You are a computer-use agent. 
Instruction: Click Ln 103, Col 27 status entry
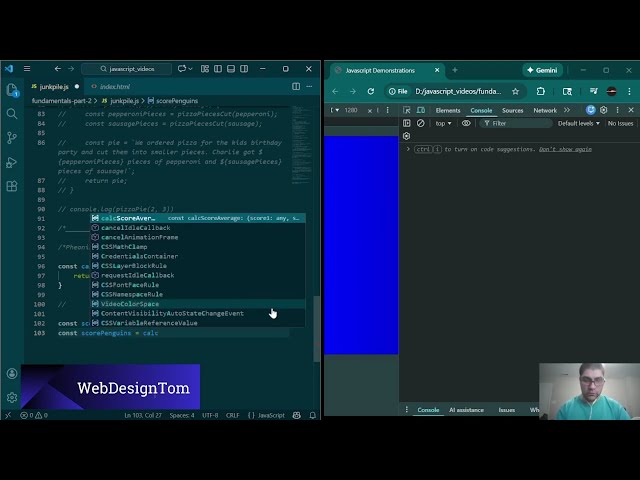coord(143,415)
